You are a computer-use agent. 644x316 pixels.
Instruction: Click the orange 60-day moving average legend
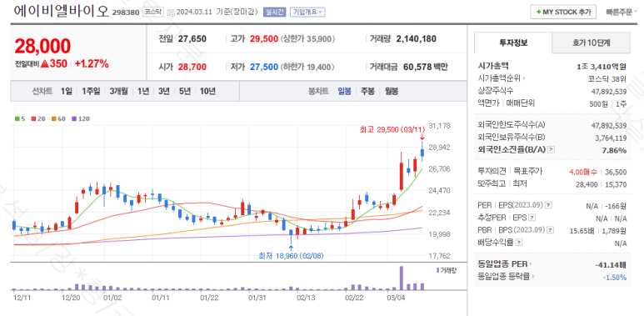(x=58, y=118)
